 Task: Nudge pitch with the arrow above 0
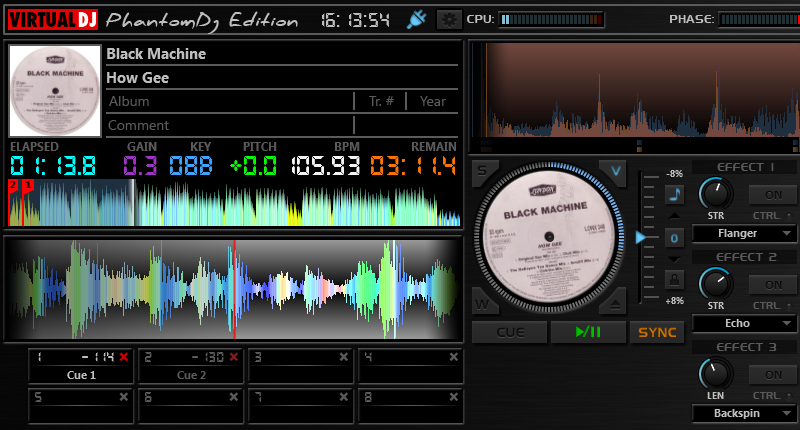click(674, 216)
